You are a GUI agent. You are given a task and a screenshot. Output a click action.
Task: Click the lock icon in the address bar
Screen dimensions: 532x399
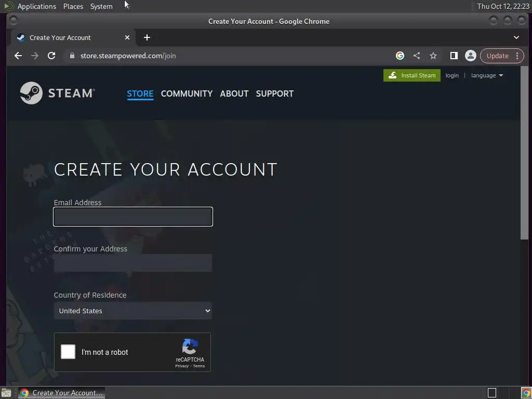point(72,56)
